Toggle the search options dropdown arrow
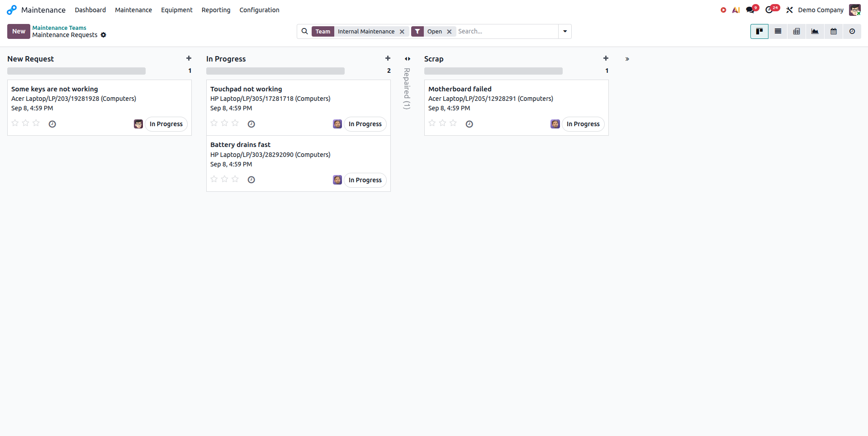This screenshot has width=868, height=436. (565, 31)
